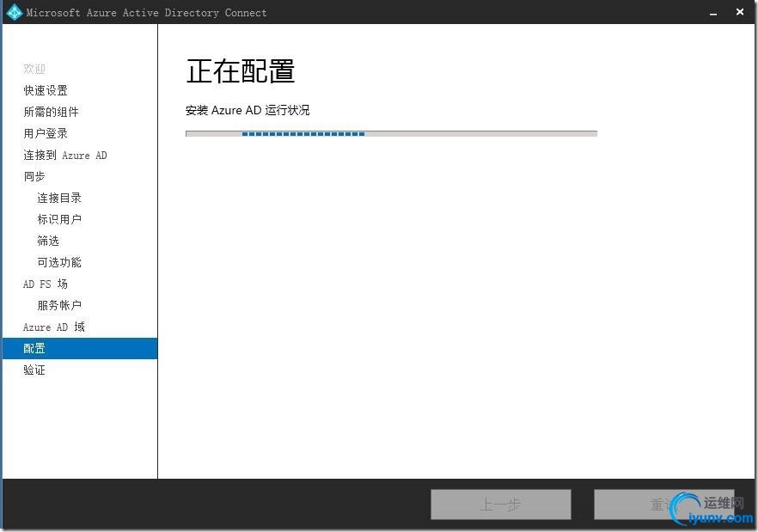Go to the 筛选 sub-step
Screen dimensions: 758x532
click(x=48, y=241)
